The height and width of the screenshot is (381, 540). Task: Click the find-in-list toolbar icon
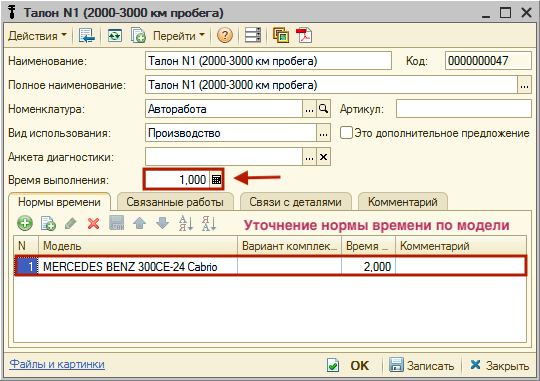point(86,35)
